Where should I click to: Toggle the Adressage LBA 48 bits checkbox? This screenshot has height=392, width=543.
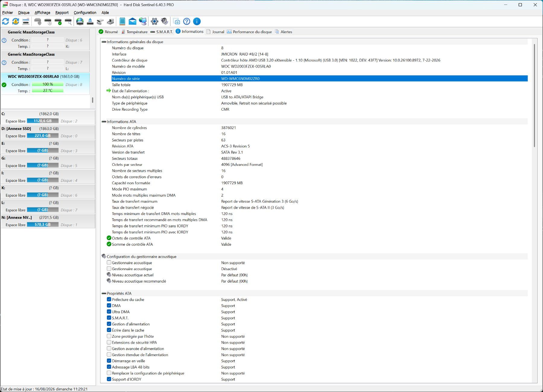(109, 367)
